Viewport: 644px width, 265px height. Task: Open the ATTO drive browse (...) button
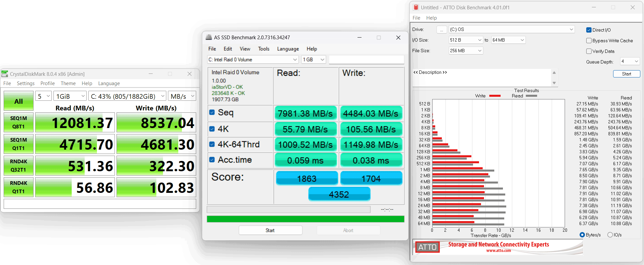point(442,30)
